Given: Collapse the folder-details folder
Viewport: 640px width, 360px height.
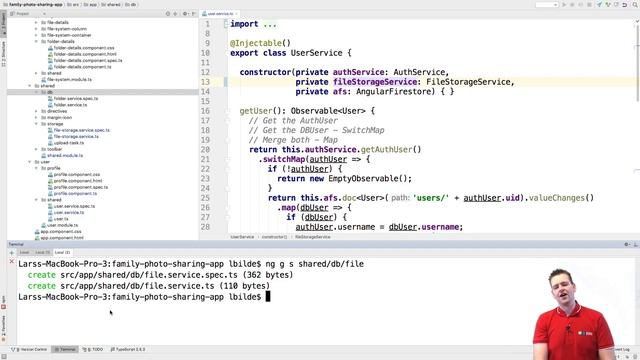Looking at the screenshot, I should coord(36,42).
